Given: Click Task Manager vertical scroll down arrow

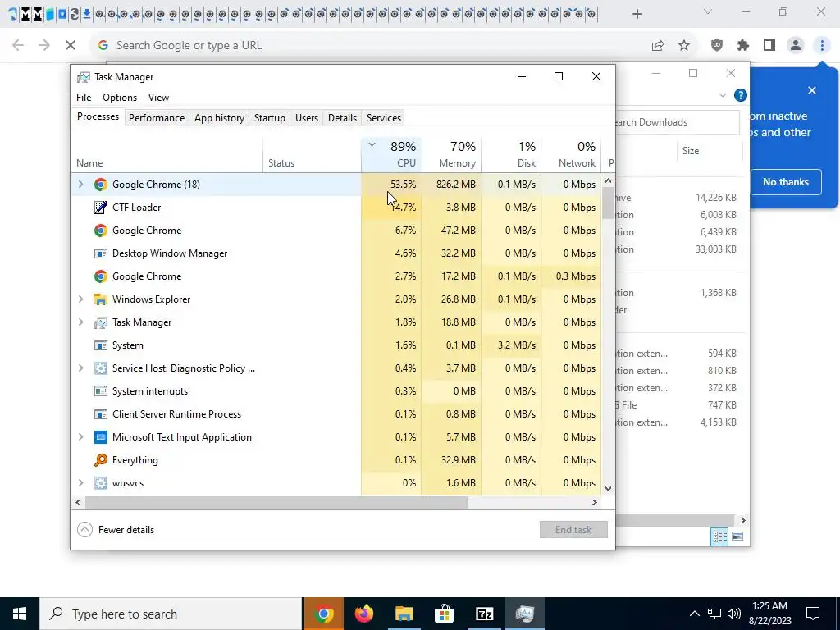Looking at the screenshot, I should point(608,489).
